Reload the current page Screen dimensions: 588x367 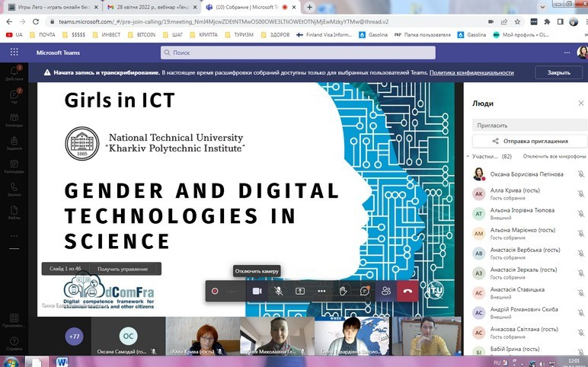pos(36,22)
